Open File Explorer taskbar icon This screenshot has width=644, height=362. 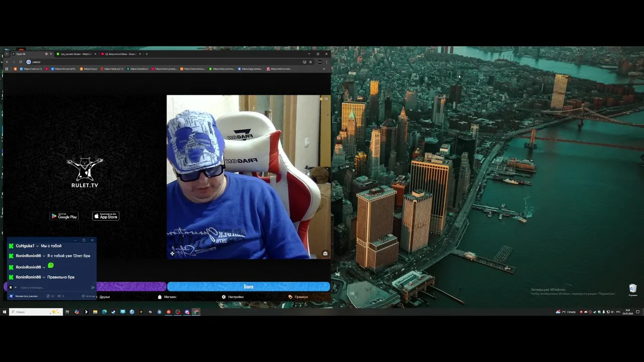(95, 312)
